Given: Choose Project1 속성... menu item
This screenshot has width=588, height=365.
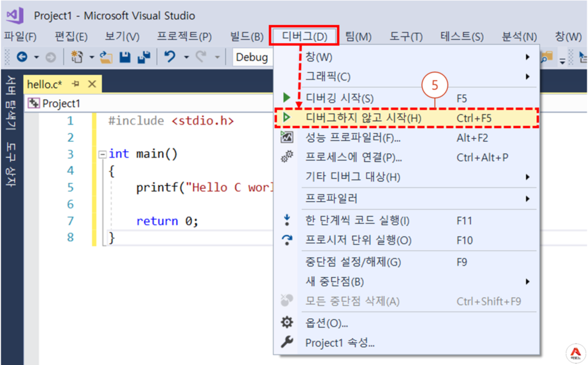Looking at the screenshot, I should tap(407, 342).
